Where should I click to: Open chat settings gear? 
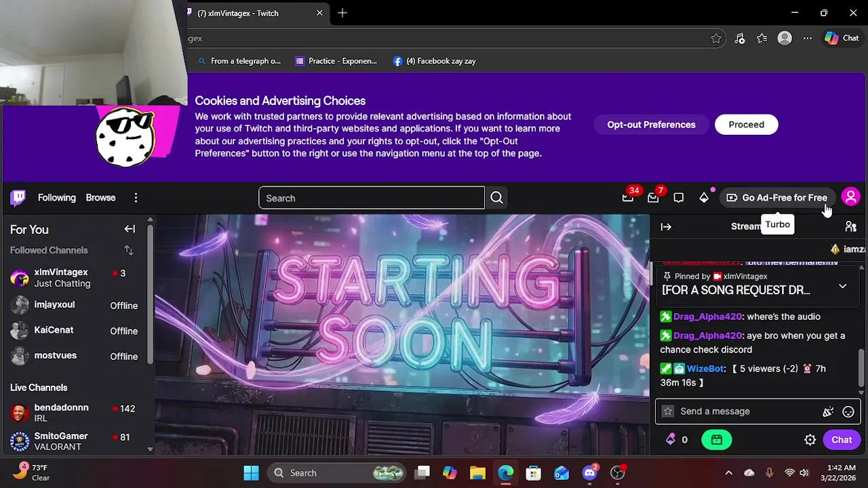[x=810, y=440]
